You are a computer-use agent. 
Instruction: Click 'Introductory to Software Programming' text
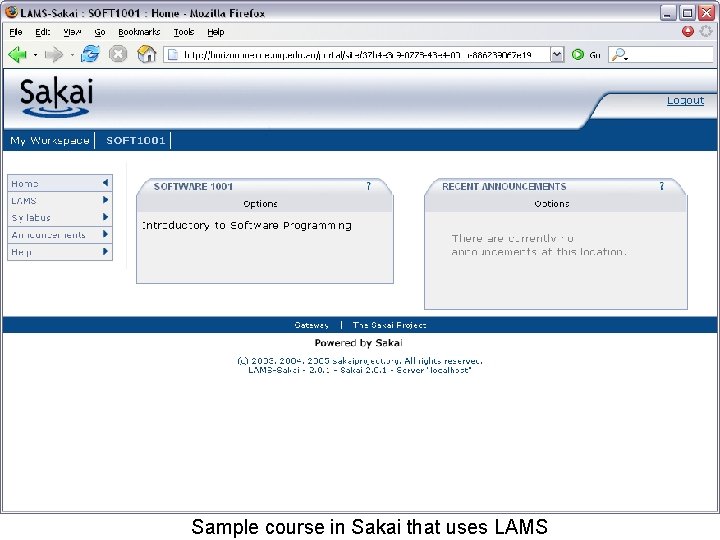(x=247, y=225)
